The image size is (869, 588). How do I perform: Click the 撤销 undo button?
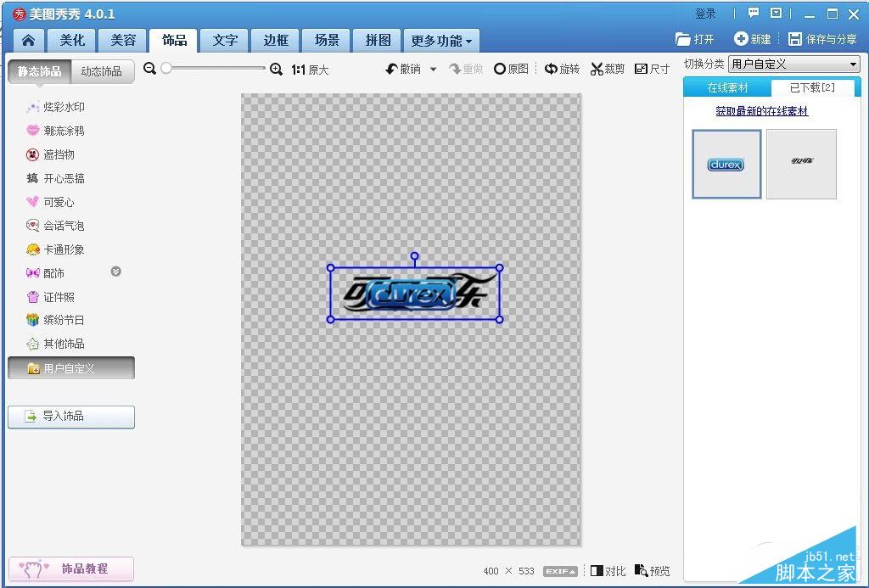click(x=403, y=69)
